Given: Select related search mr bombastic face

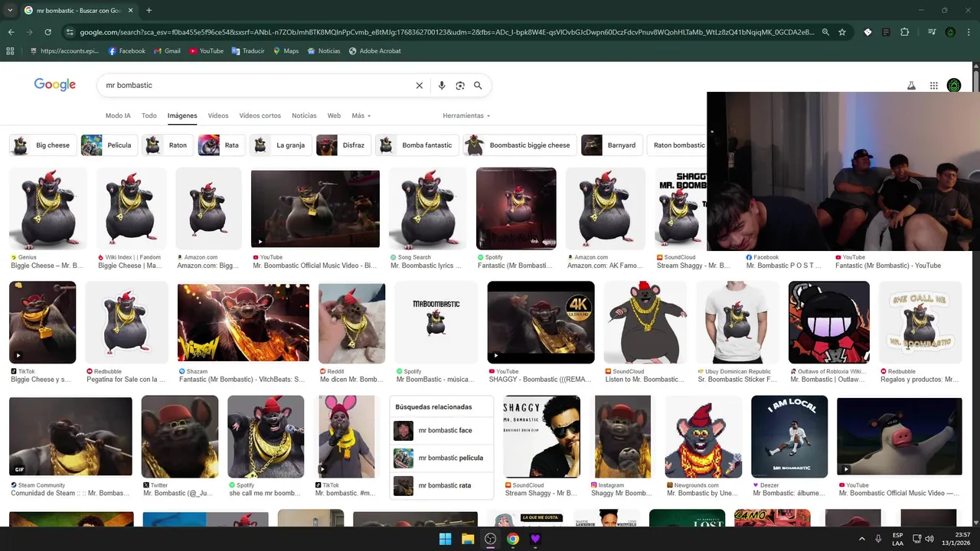Looking at the screenshot, I should click(441, 430).
